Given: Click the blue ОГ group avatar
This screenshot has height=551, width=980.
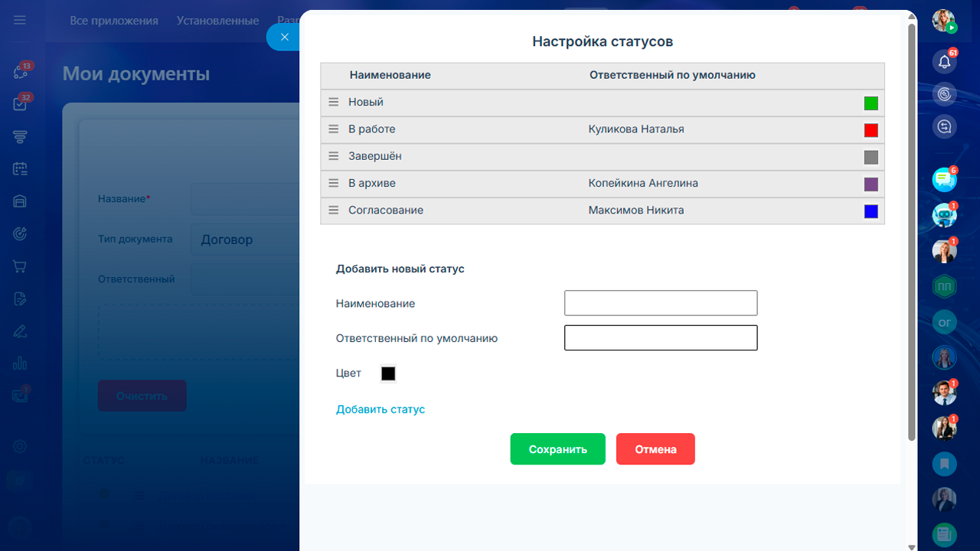Looking at the screenshot, I should point(945,322).
